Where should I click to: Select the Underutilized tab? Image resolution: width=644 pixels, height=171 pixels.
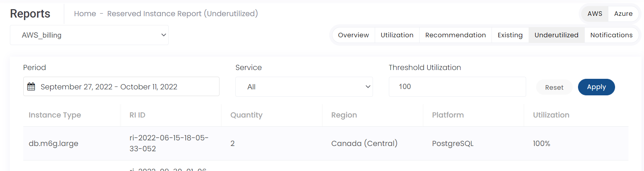click(556, 35)
